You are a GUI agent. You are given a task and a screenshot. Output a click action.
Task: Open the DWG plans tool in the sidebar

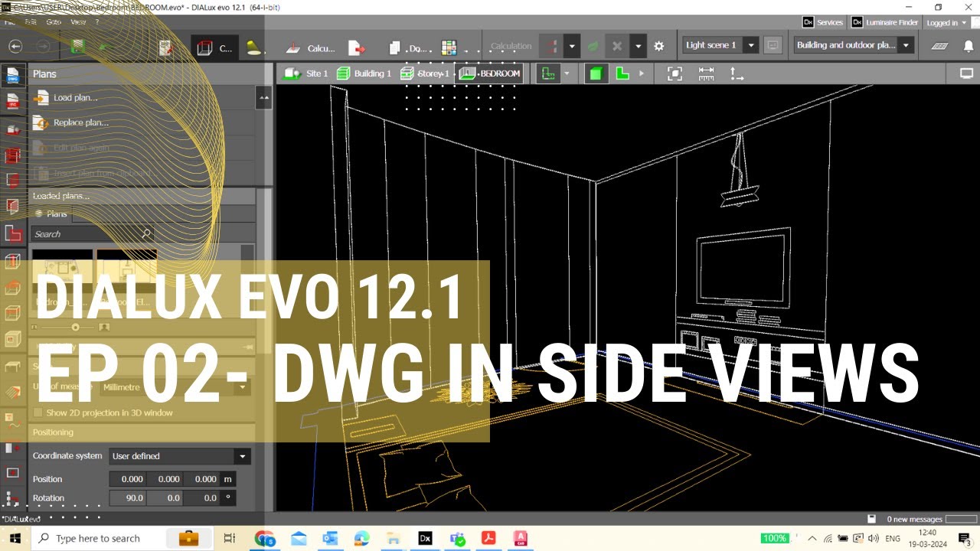12,75
